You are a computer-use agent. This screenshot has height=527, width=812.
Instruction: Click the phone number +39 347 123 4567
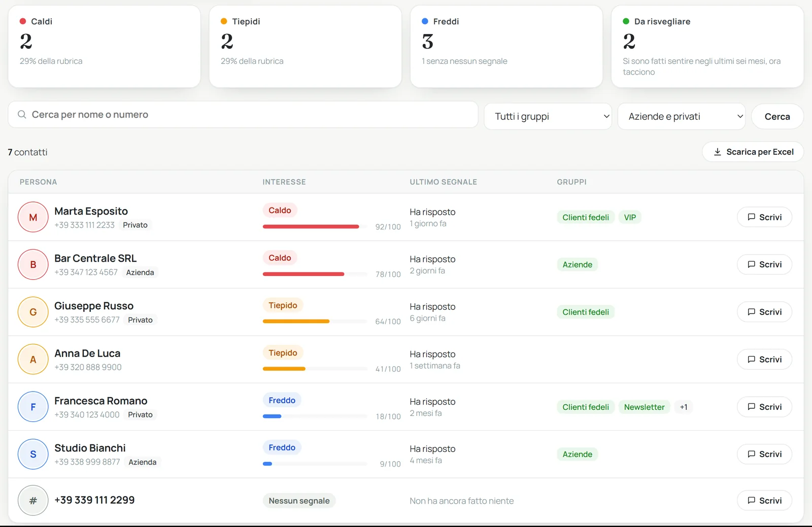tap(86, 272)
